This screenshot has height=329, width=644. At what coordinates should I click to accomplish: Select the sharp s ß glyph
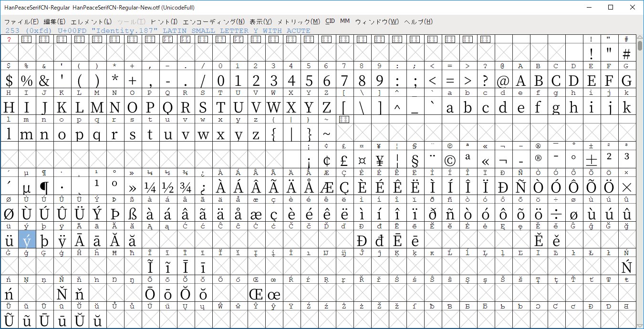click(132, 213)
